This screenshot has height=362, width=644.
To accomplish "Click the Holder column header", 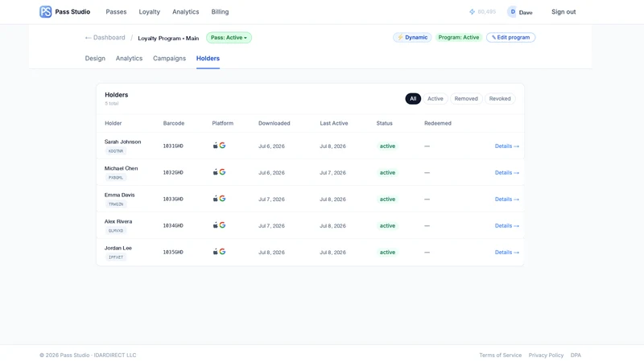I will coord(113,123).
